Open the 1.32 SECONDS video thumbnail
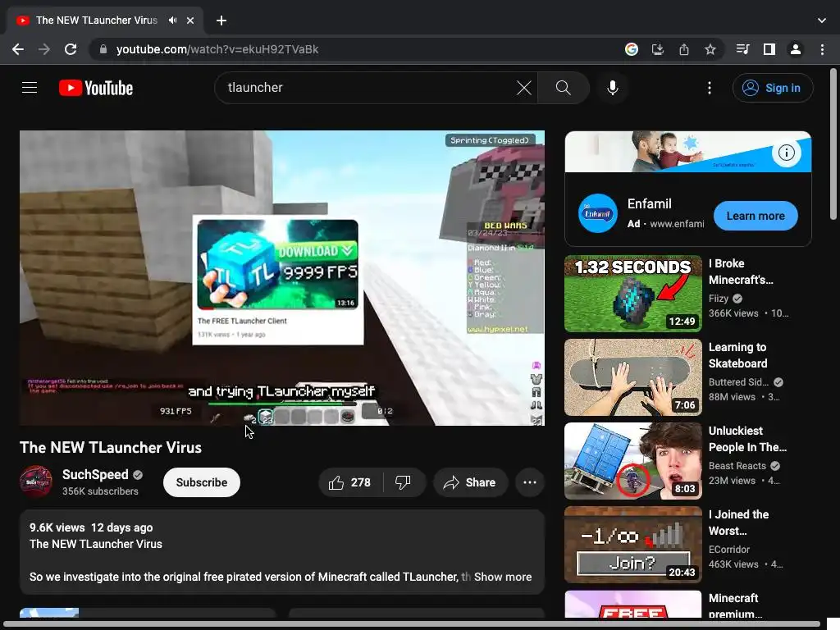The height and width of the screenshot is (630, 840). (x=632, y=294)
